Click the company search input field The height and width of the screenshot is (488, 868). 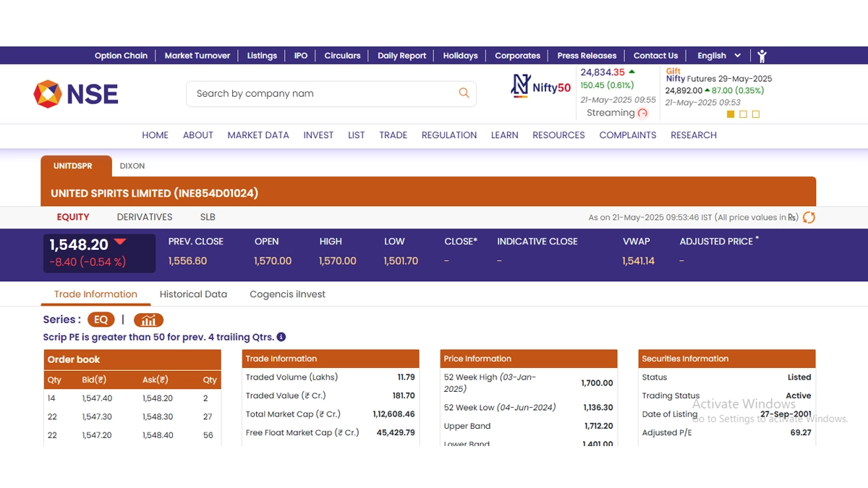(322, 93)
